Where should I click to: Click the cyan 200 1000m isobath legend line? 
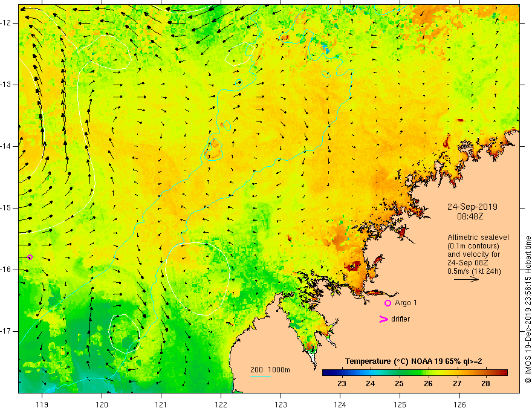pyautogui.click(x=260, y=377)
